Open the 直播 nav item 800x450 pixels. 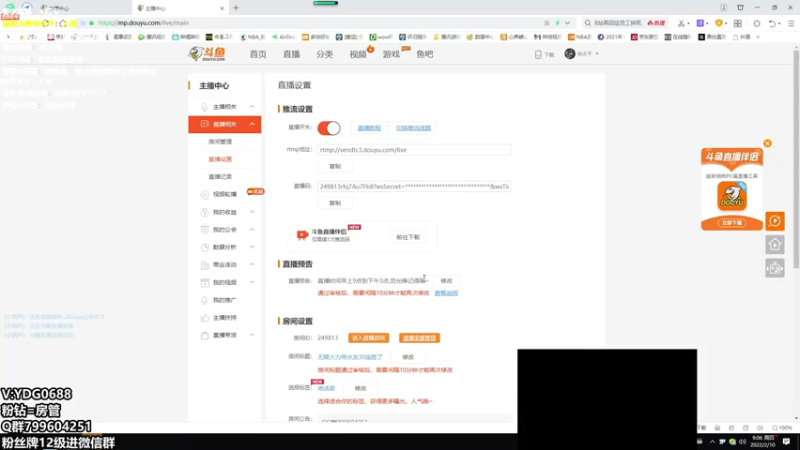tap(291, 54)
